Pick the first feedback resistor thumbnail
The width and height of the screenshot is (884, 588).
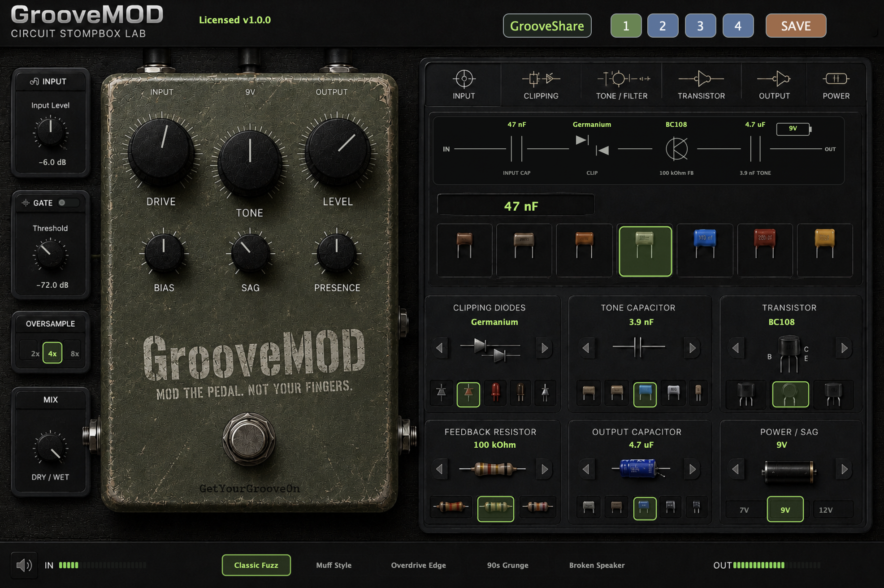click(451, 508)
